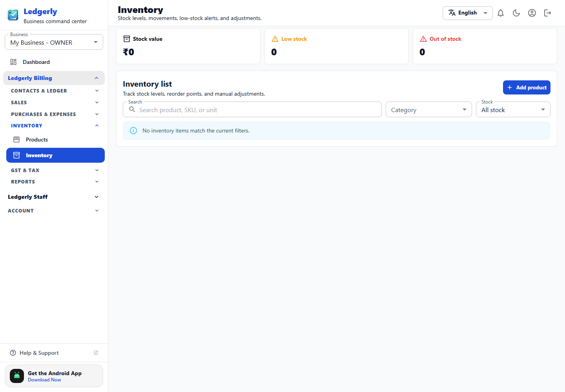The image size is (565, 392).
Task: Expand the Account section
Action: 54,211
